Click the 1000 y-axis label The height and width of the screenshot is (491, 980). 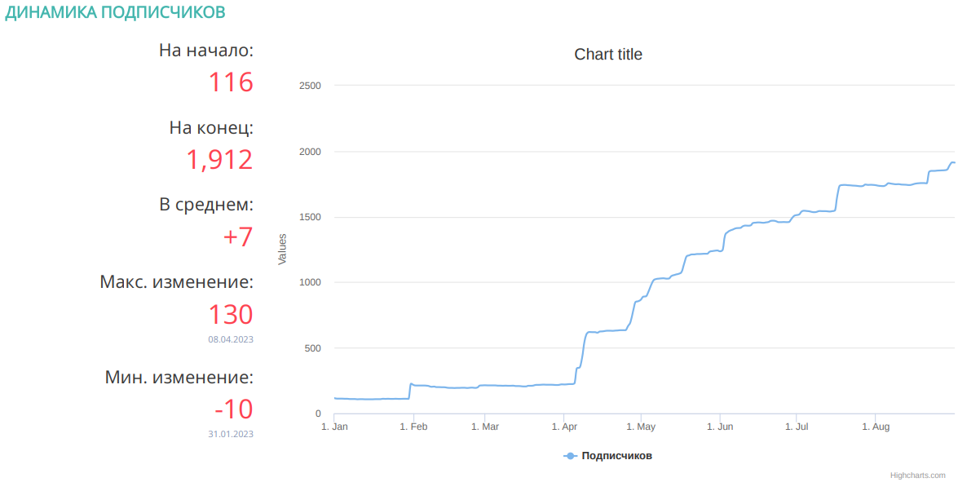pyautogui.click(x=310, y=282)
